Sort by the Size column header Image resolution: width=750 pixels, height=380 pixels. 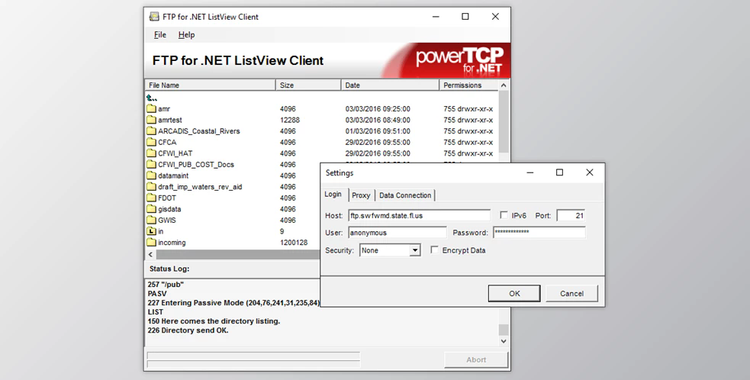[309, 85]
